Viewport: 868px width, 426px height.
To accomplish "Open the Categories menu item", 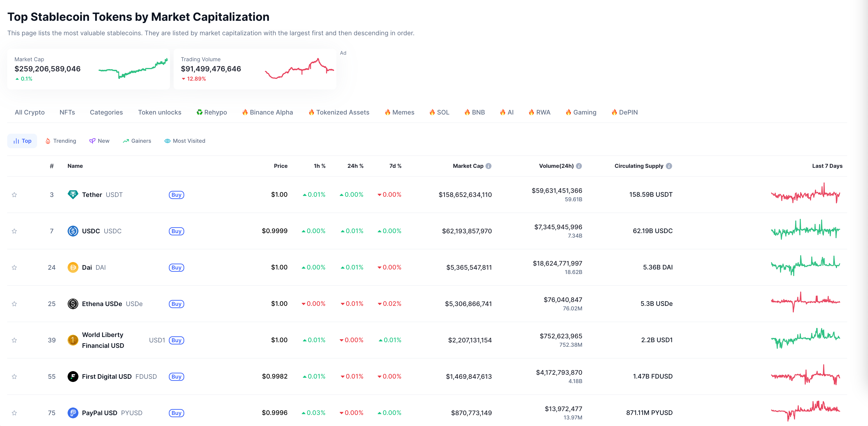I will pyautogui.click(x=106, y=112).
